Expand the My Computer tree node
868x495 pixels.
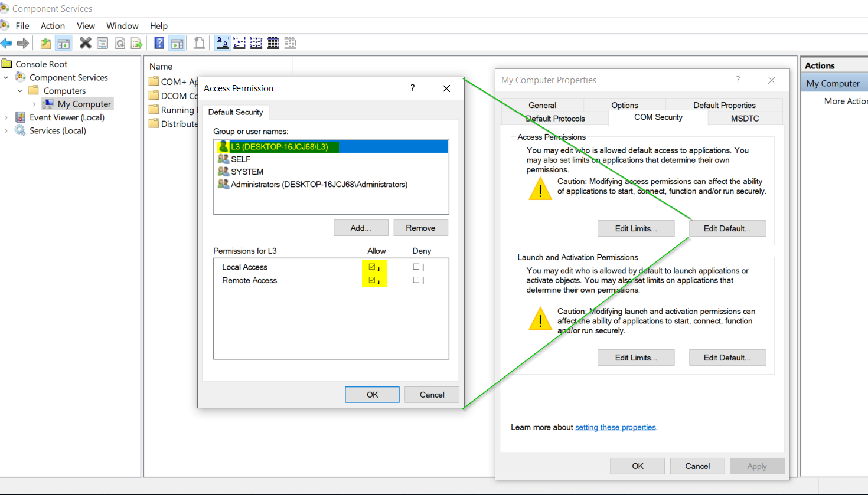(x=34, y=104)
